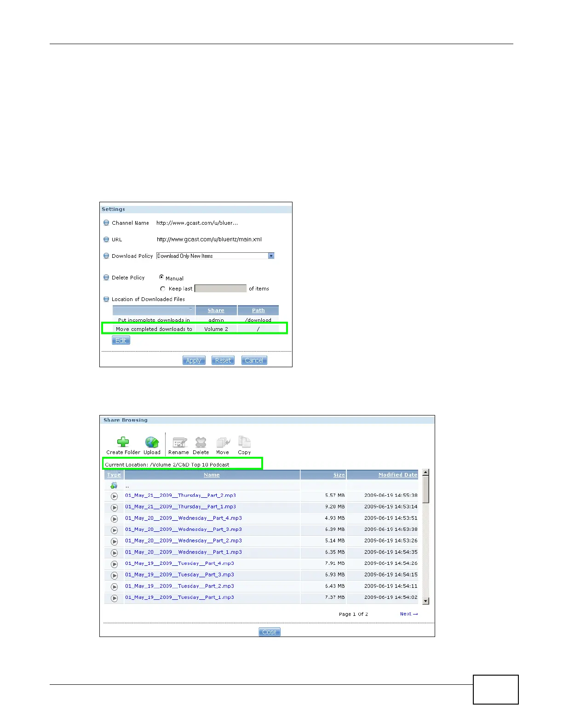Image resolution: width=563 pixels, height=728 pixels.
Task: Open 01_May_20__2009__Wednesday__Part_2.mp3 file link
Action: pyautogui.click(x=184, y=540)
